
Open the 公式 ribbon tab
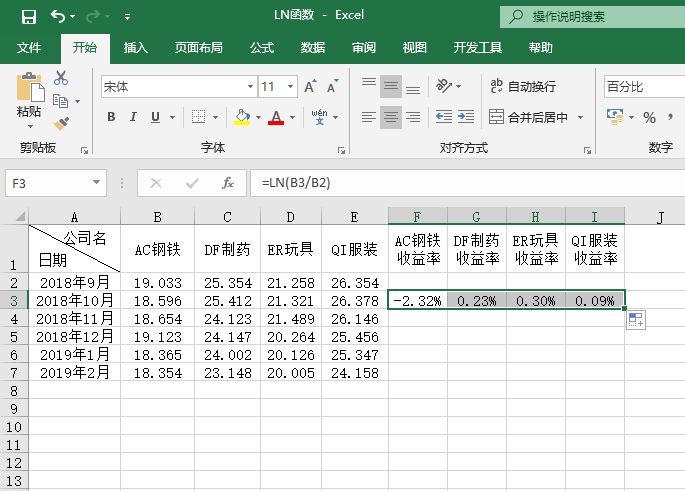click(x=262, y=47)
